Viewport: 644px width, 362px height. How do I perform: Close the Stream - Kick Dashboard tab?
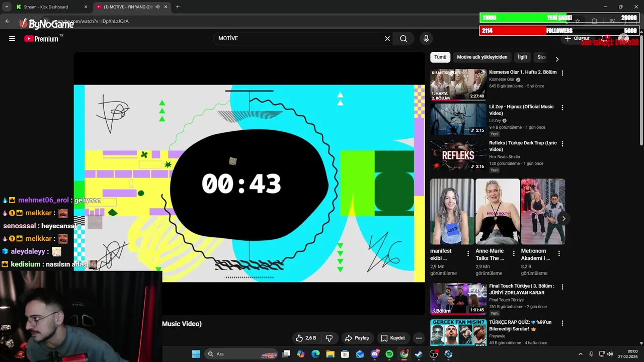(86, 7)
